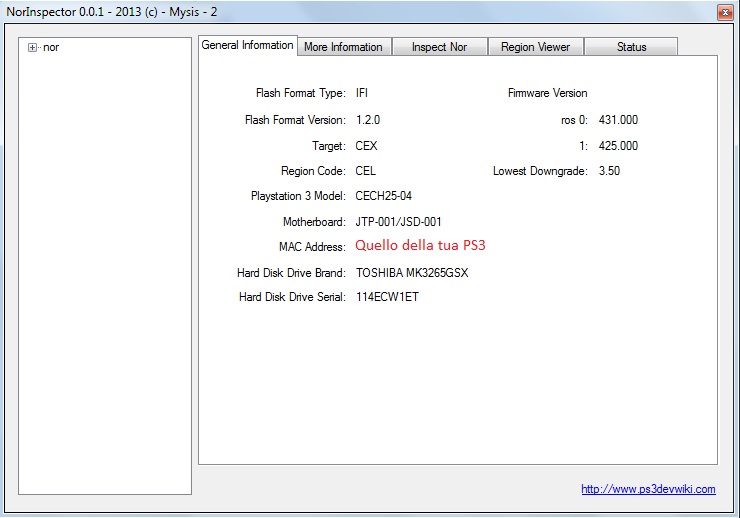740x518 pixels.
Task: Select the Region Code value CEL
Action: (x=366, y=171)
